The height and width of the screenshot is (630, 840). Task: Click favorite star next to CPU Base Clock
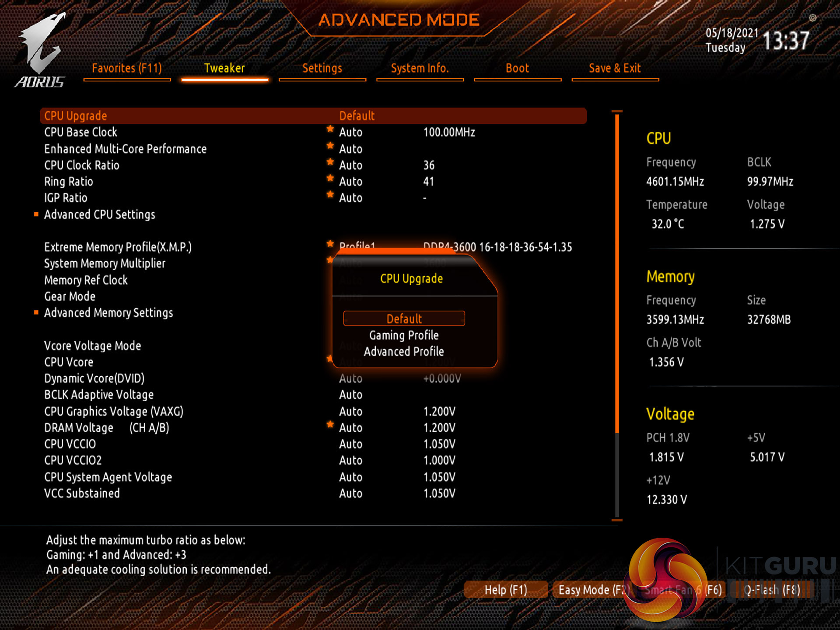pos(330,129)
